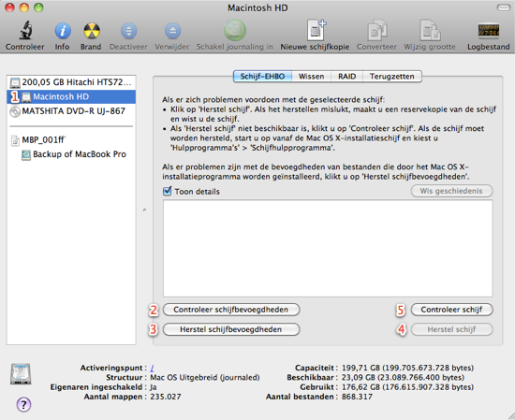Click the Hitachi drive icon in sidebar
Screen dimensions: 515x420
pos(15,82)
